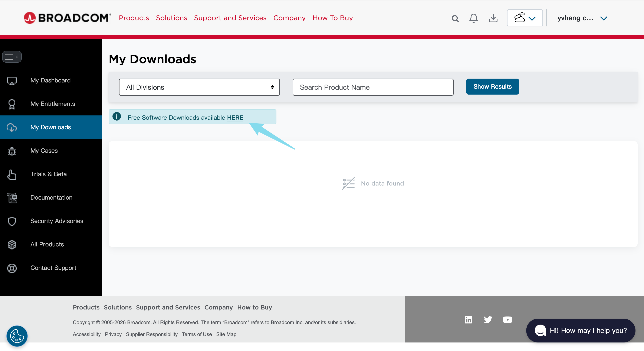Open Support and Services top menu

[x=230, y=18]
